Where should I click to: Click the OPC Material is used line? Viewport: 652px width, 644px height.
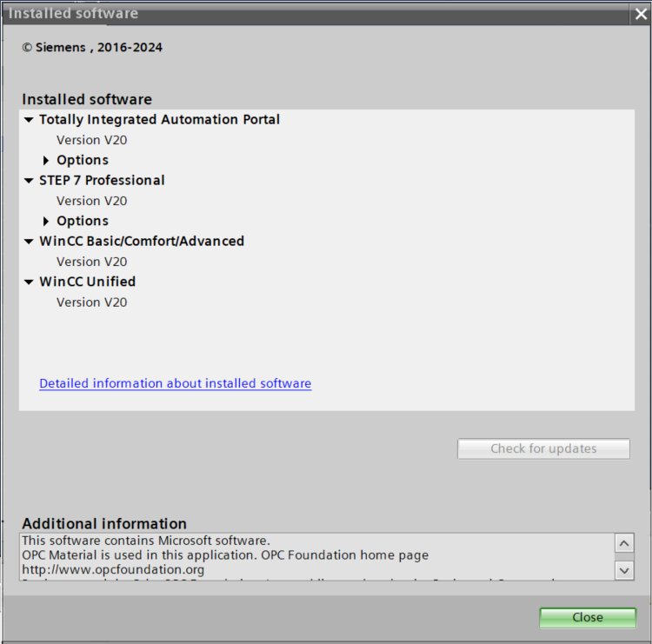click(x=225, y=555)
